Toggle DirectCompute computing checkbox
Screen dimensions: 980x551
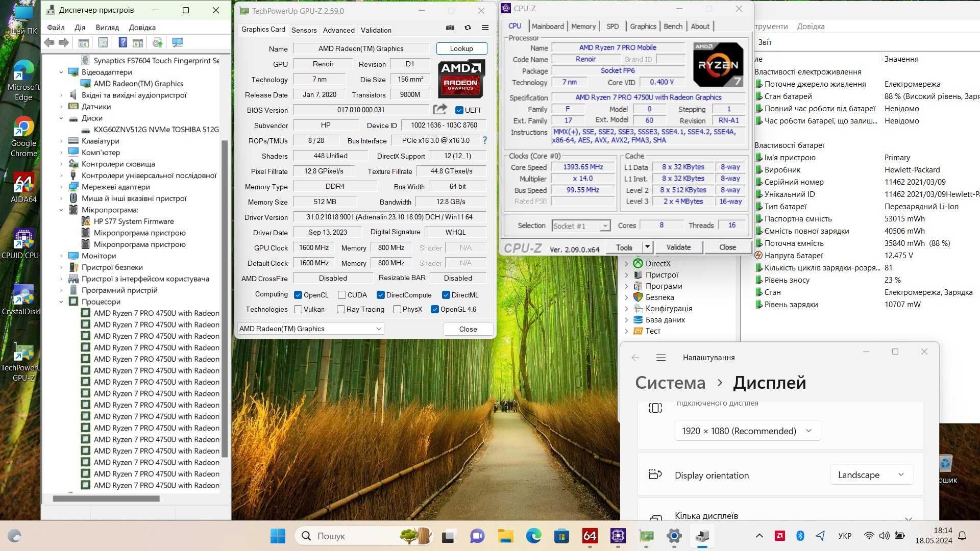point(382,295)
